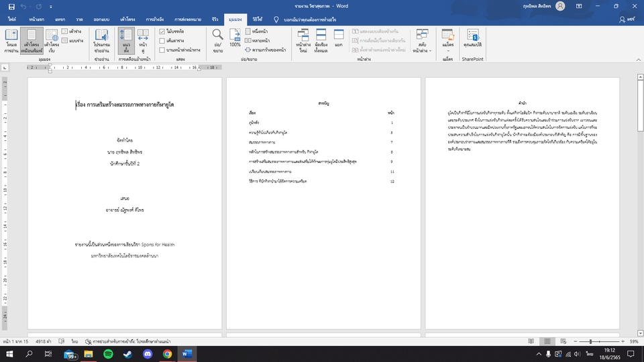Click the lightbulb Tell Me icon
The image size is (644, 362).
pos(276,19)
